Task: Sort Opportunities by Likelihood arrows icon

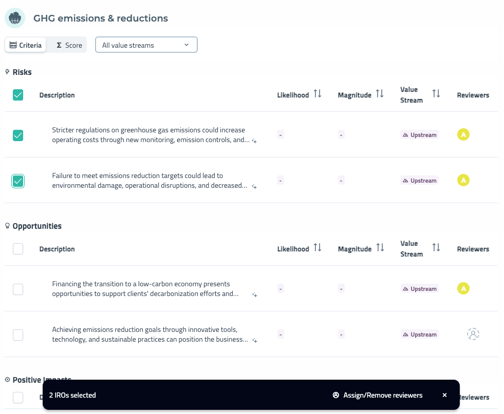Action: point(317,248)
